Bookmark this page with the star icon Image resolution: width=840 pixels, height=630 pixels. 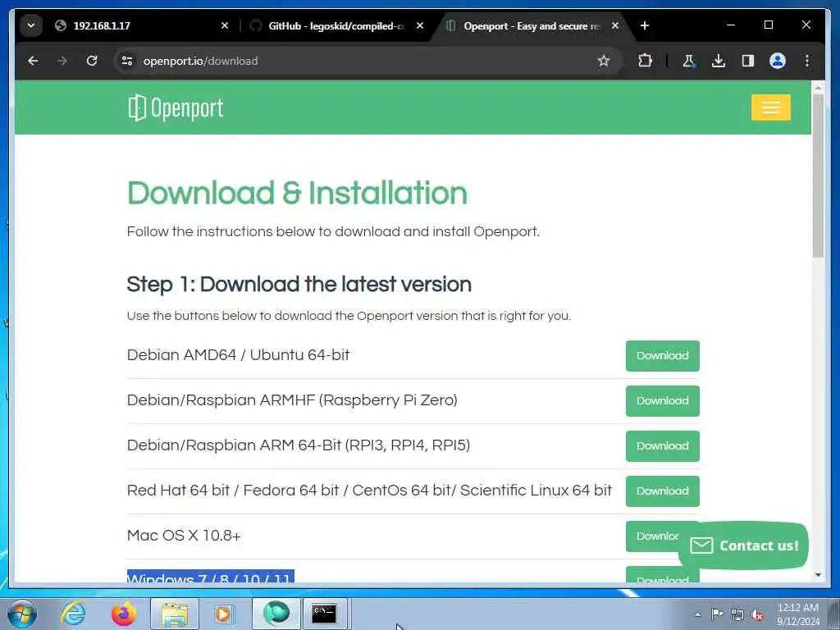point(603,61)
